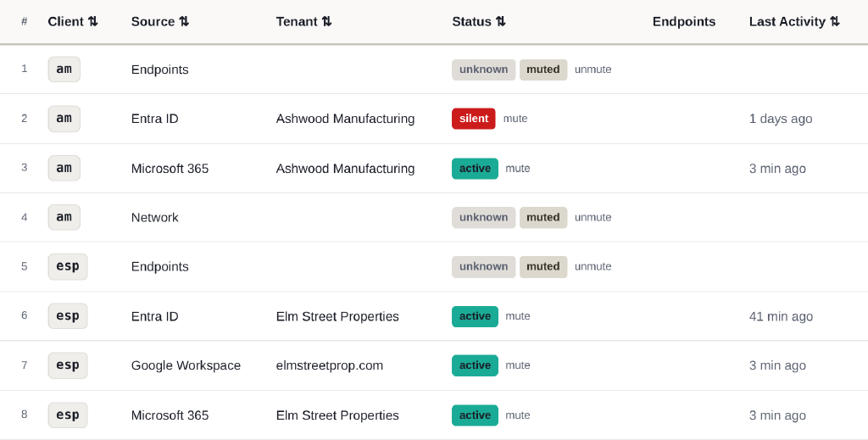Image resolution: width=868 pixels, height=440 pixels.
Task: Sort table by Last Activity column
Action: pos(794,21)
